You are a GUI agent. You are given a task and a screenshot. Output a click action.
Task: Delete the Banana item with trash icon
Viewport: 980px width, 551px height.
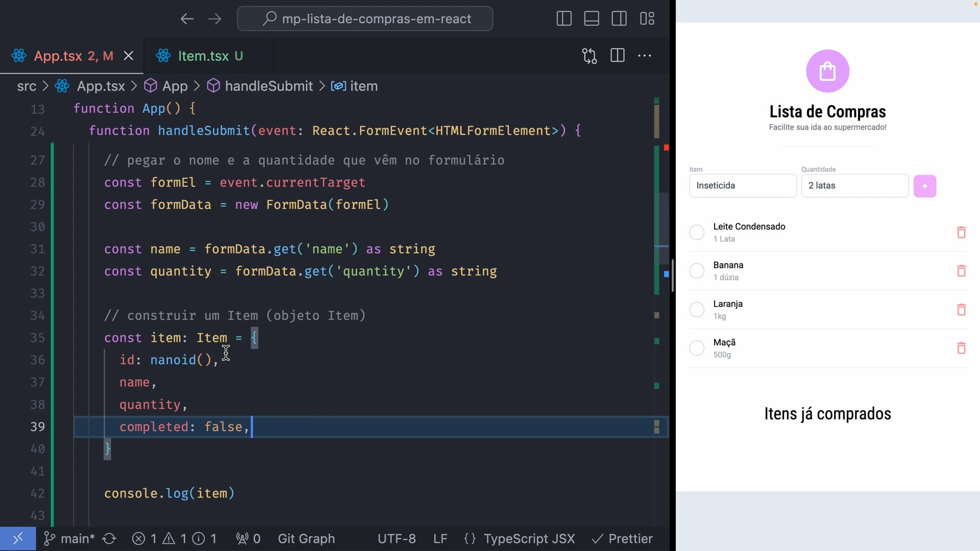click(961, 271)
